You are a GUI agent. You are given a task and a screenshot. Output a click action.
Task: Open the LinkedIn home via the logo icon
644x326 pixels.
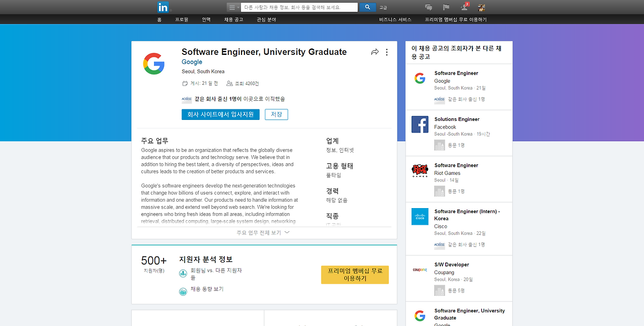point(163,7)
